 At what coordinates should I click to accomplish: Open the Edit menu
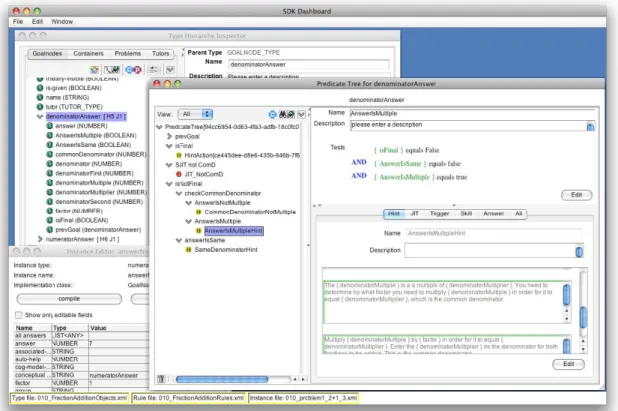[37, 22]
